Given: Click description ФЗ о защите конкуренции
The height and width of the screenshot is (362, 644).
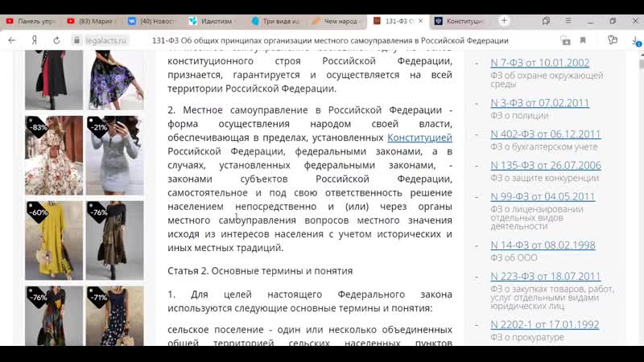Looking at the screenshot, I should click(x=545, y=178).
